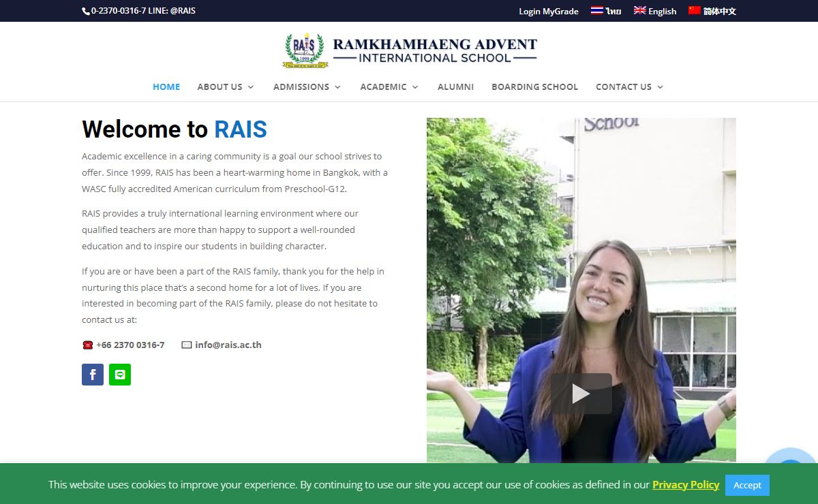The width and height of the screenshot is (818, 504).
Task: Click the UK flag icon
Action: tap(639, 10)
